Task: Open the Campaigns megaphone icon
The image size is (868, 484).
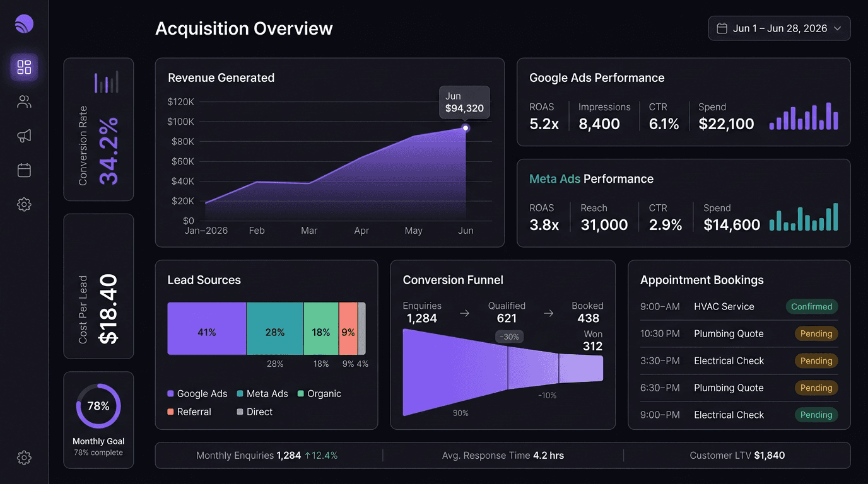Action: 24,136
